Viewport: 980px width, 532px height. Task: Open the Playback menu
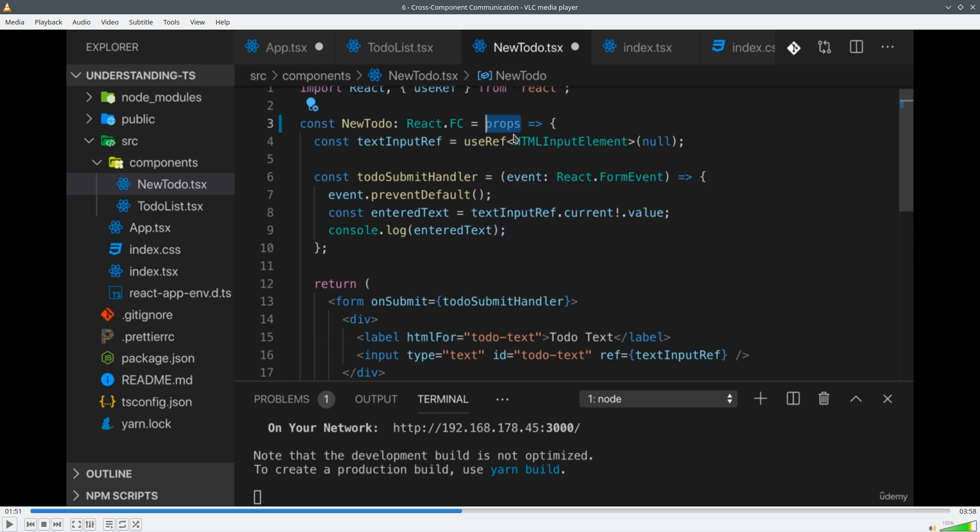tap(48, 22)
